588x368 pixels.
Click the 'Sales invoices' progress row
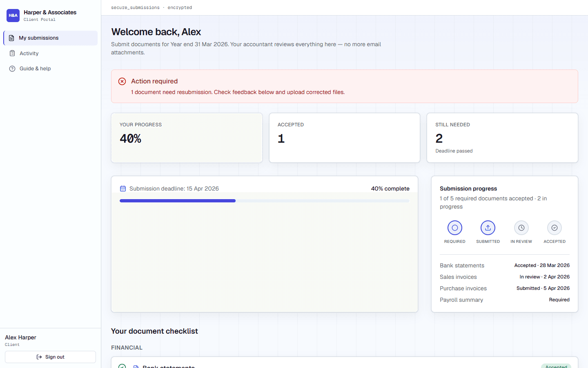coord(505,277)
